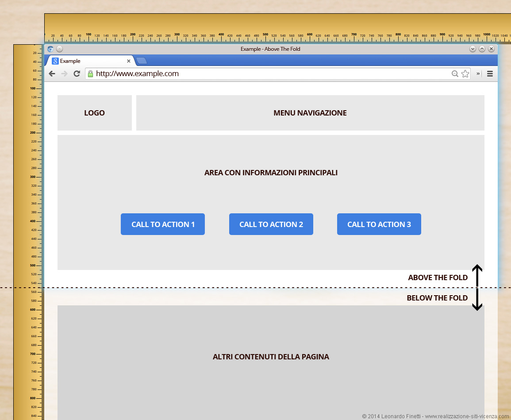Viewport: 511px width, 420px height.
Task: Click the down-arrow button in title bar
Action: coord(473,49)
